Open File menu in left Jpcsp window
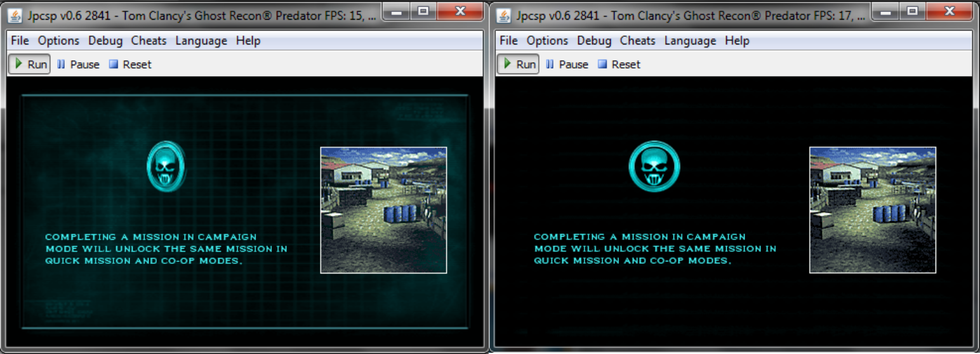This screenshot has width=980, height=354. (x=20, y=41)
